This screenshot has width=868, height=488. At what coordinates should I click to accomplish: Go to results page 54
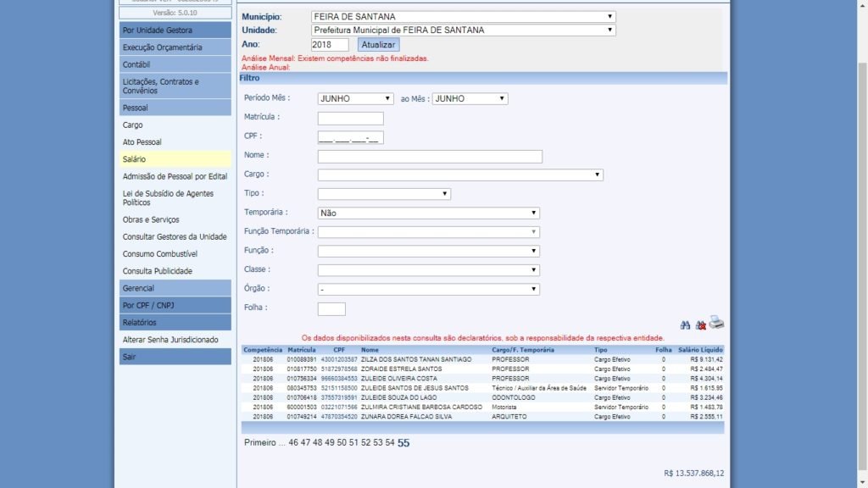tap(390, 443)
